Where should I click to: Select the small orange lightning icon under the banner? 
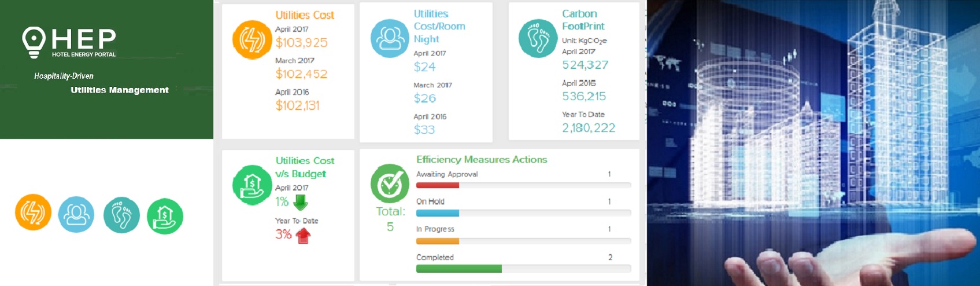(33, 212)
